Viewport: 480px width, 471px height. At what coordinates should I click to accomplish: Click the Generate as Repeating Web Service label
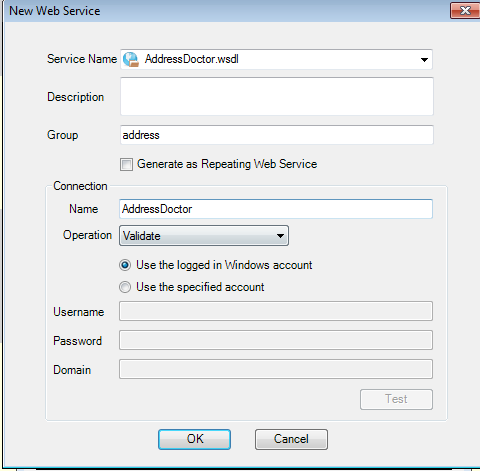[227, 164]
